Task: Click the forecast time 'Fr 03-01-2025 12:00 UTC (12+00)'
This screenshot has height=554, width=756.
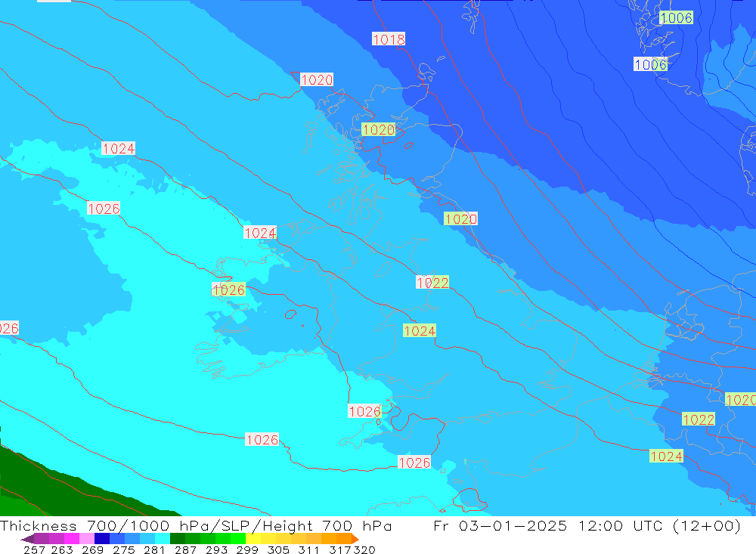Action: tap(587, 525)
